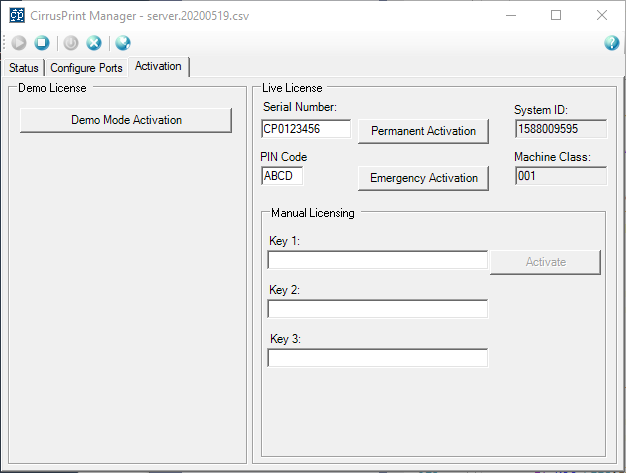This screenshot has width=626, height=473.
Task: Click the "Demo License" group label
Action: [x=52, y=88]
